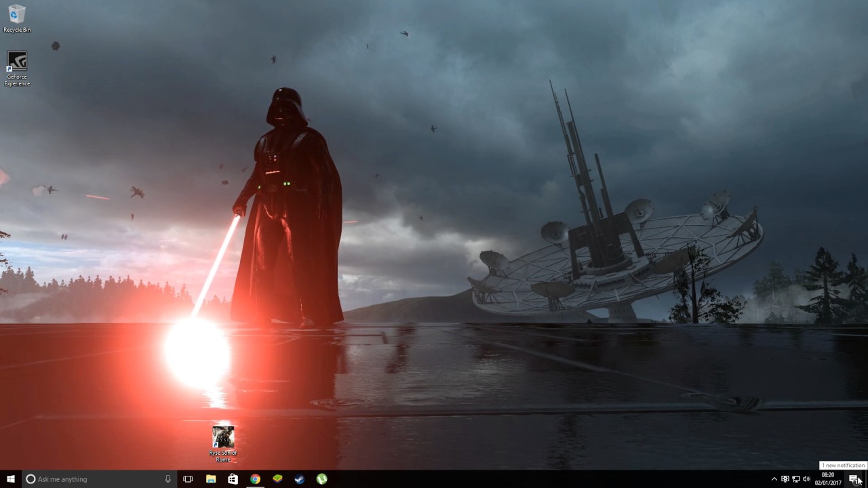Click the clock showing 08:20

(x=828, y=479)
